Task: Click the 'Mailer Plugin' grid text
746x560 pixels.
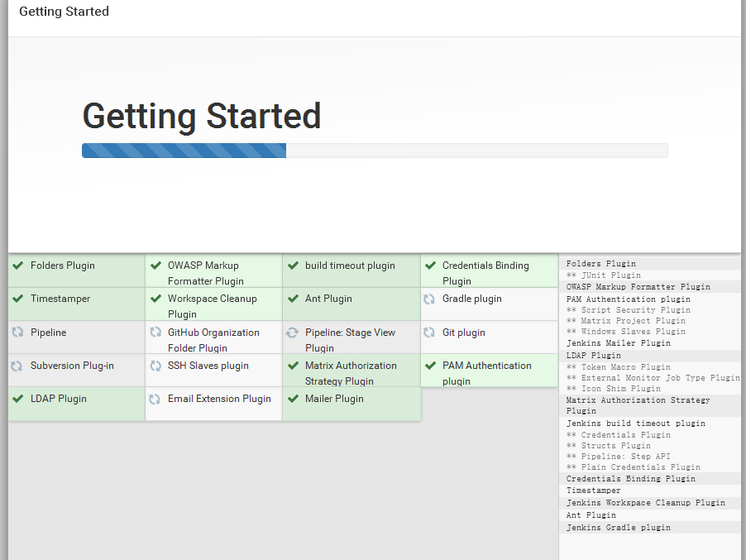Action: coord(334,399)
